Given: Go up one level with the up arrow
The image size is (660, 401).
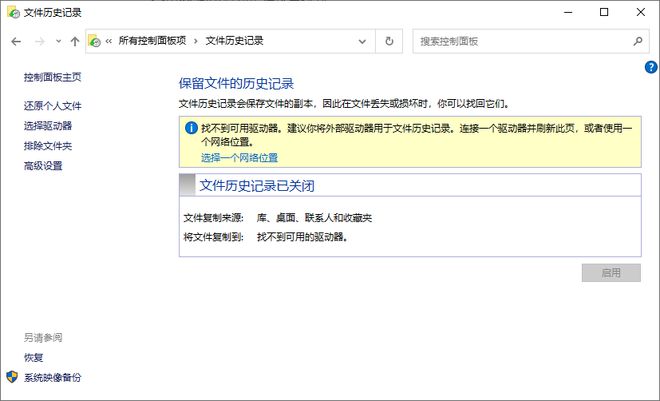Looking at the screenshot, I should click(x=75, y=41).
